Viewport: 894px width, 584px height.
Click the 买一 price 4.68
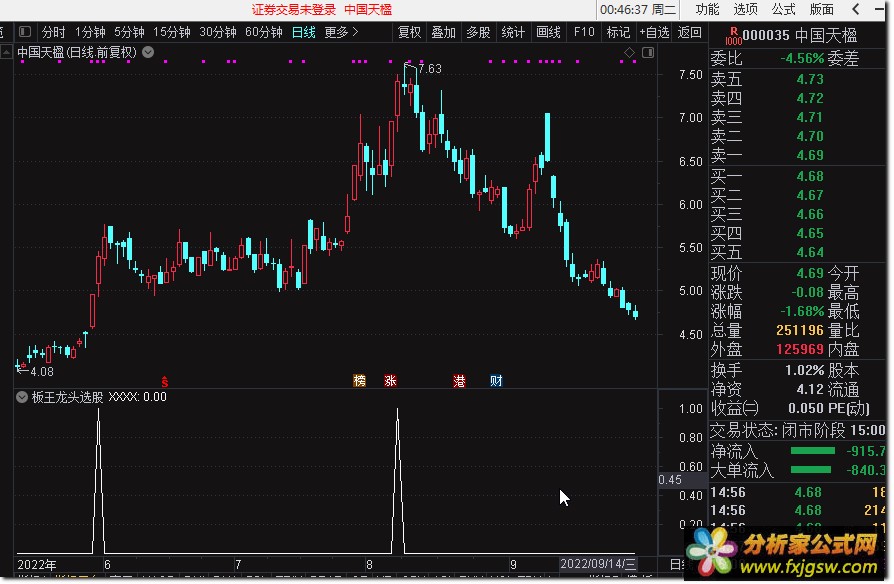[x=810, y=176]
